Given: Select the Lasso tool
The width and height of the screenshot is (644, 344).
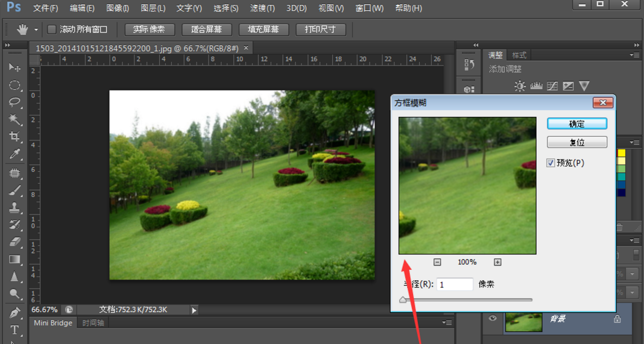Looking at the screenshot, I should 14,102.
